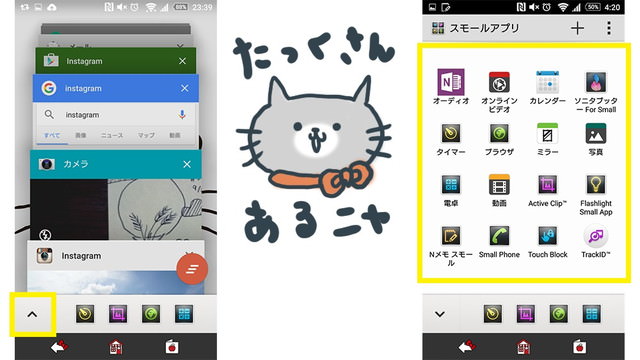Add a small app with the plus button
640x360 pixels.
coord(577,28)
